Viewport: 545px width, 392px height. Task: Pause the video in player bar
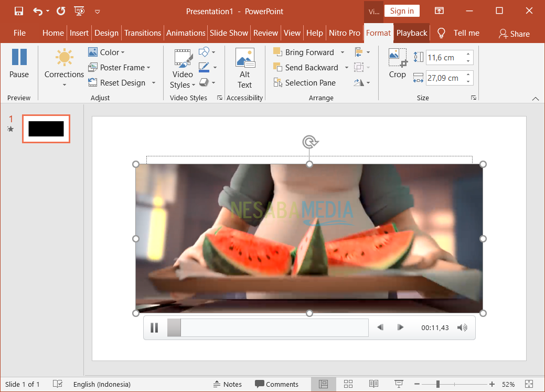pyautogui.click(x=154, y=328)
